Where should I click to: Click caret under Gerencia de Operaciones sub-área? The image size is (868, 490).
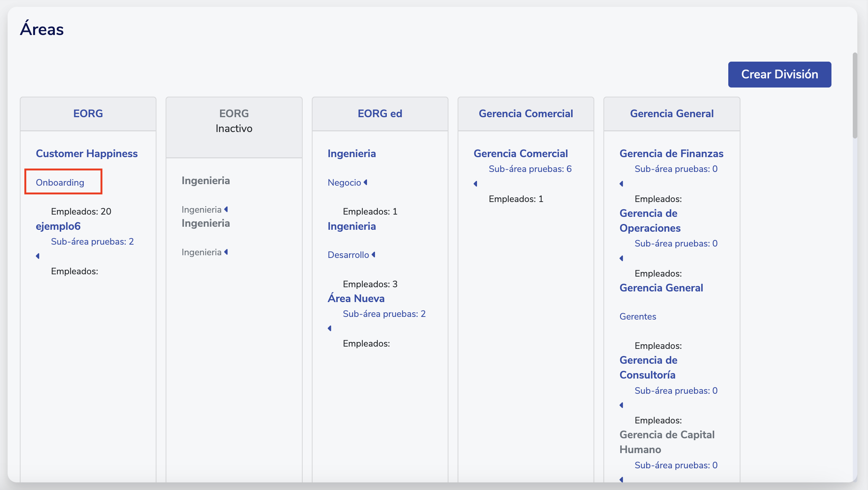coord(621,258)
